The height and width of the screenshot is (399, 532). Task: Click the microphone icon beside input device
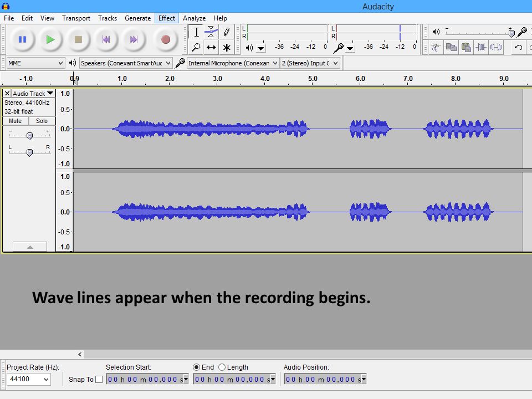[180, 63]
